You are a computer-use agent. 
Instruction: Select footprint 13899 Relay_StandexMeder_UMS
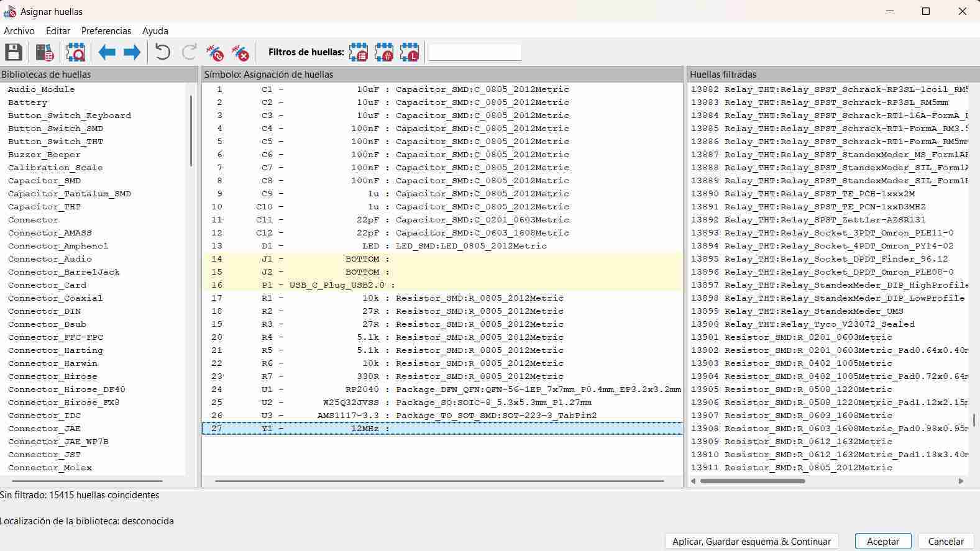(829, 311)
